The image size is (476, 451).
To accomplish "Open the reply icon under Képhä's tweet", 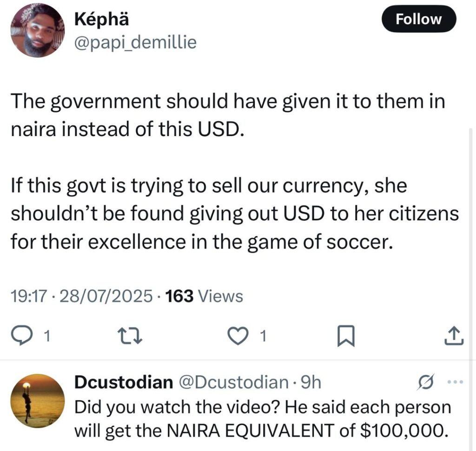I will click(x=20, y=336).
